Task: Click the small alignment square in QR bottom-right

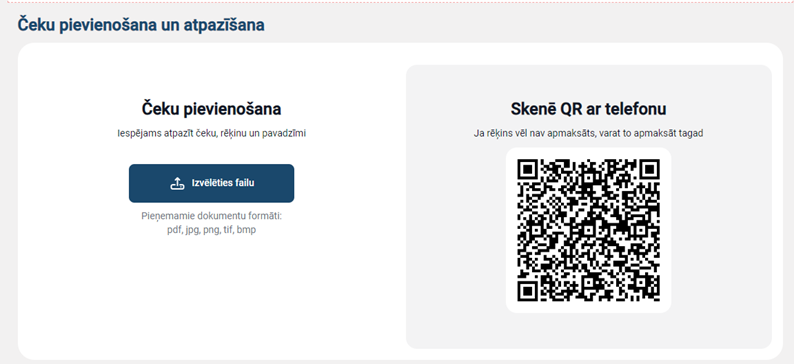Action: (641, 282)
